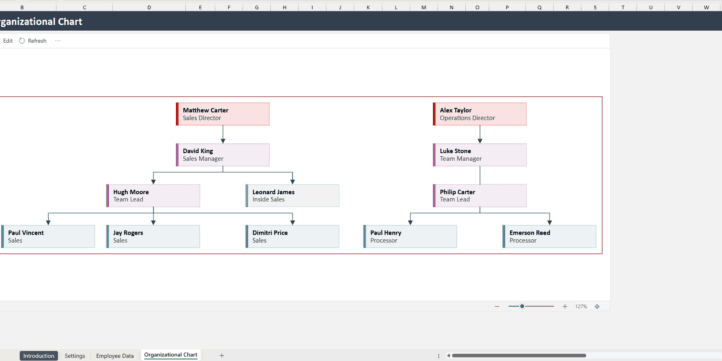Select the Paul Vincent Sales box
This screenshot has width=722, height=361.
click(48, 237)
